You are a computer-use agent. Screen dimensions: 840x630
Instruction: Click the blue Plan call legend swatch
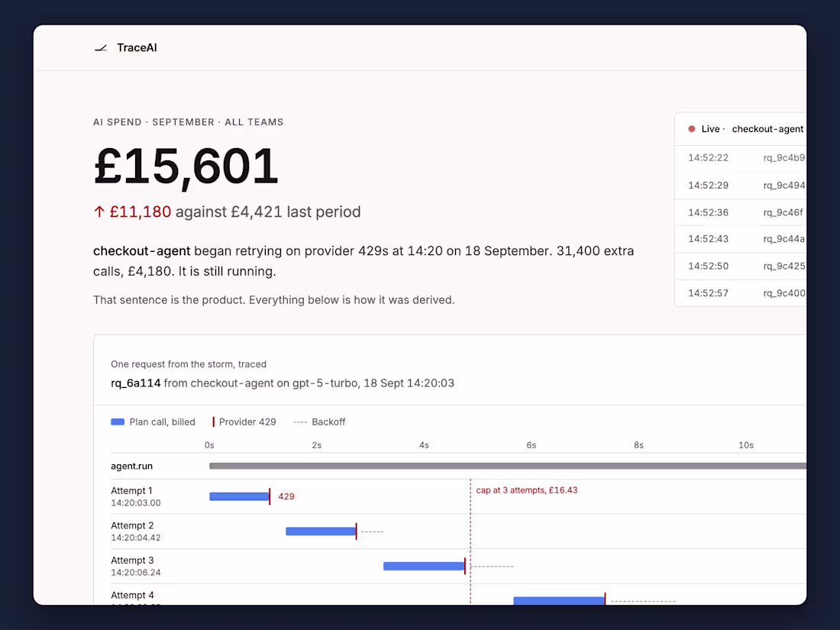click(x=118, y=422)
